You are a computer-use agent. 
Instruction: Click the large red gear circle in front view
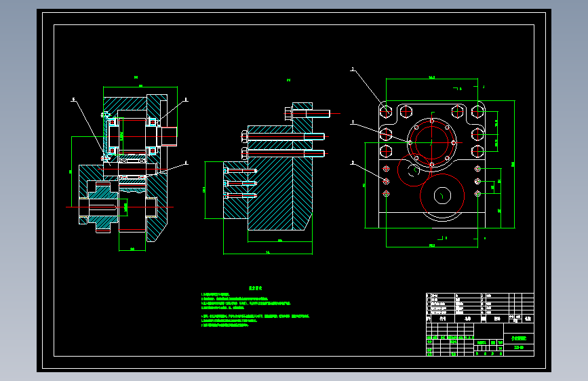[442, 196]
